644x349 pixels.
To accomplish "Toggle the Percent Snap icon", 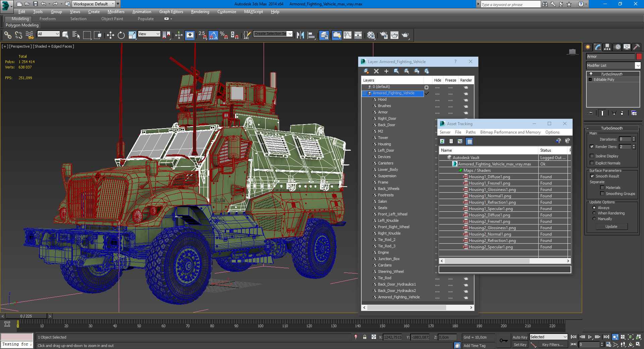I will tap(224, 35).
